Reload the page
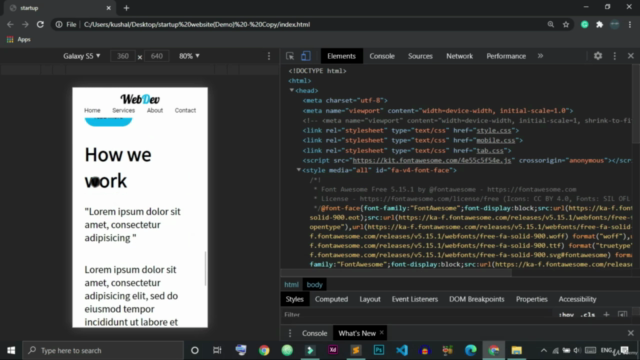Image resolution: width=640 pixels, height=360 pixels. click(40, 24)
